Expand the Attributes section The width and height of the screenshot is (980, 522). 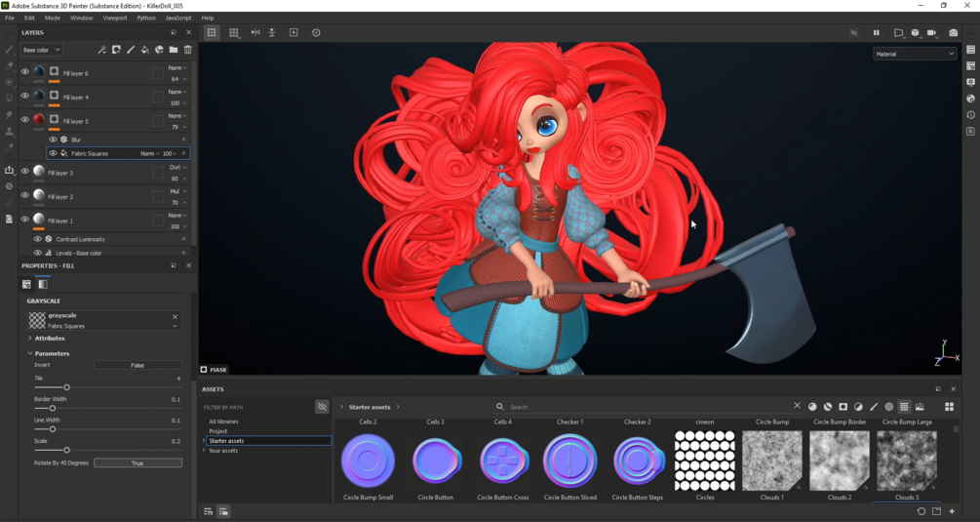coord(30,339)
